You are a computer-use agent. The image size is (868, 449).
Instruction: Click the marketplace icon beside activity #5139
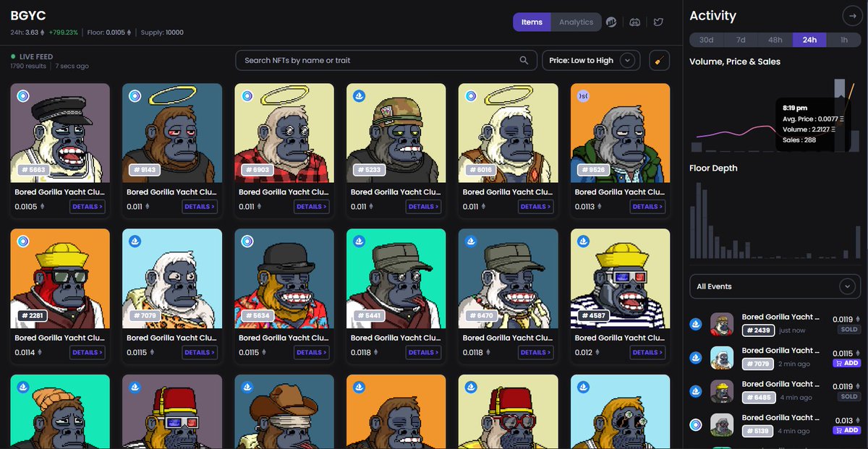point(696,424)
